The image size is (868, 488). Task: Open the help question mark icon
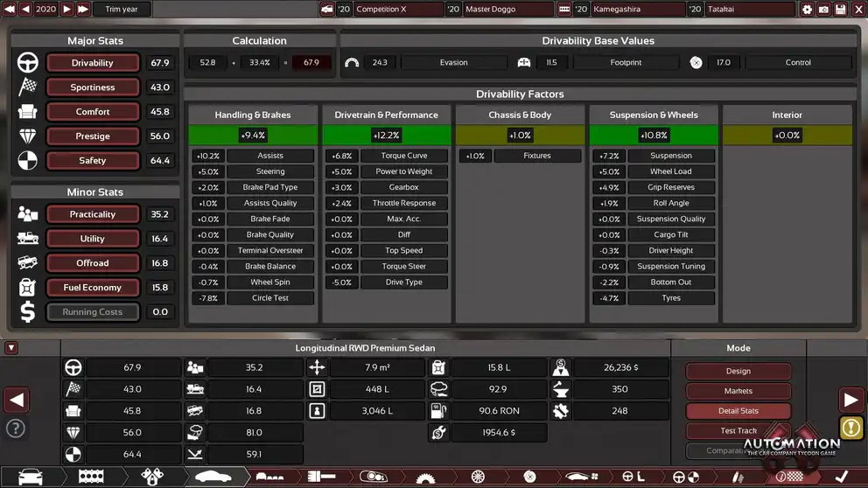tap(15, 429)
